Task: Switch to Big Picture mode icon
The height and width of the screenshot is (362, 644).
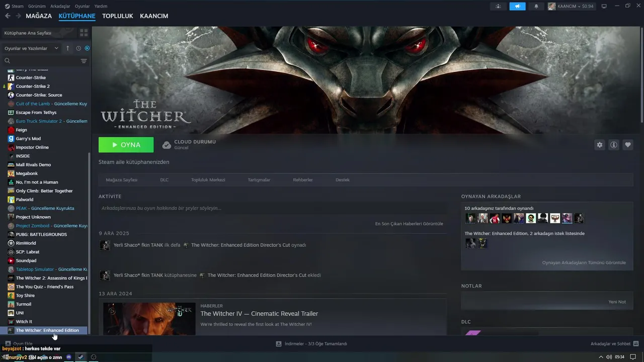Action: (x=604, y=6)
